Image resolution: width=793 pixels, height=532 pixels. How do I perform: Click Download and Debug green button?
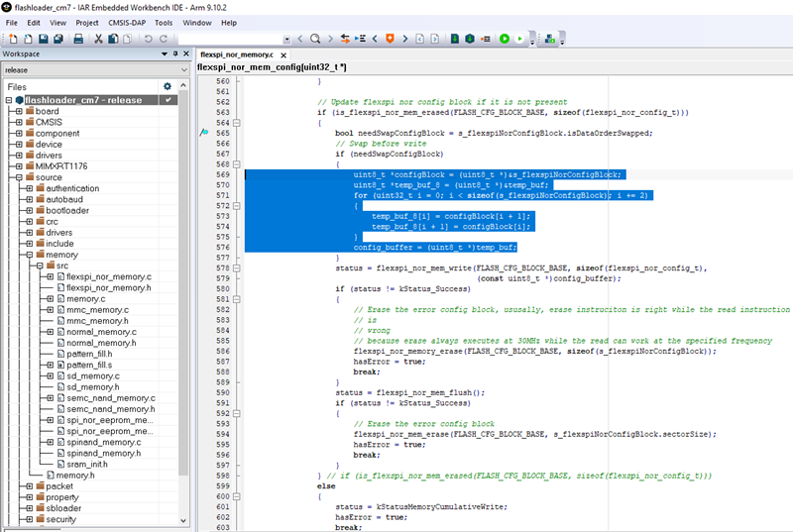click(505, 39)
